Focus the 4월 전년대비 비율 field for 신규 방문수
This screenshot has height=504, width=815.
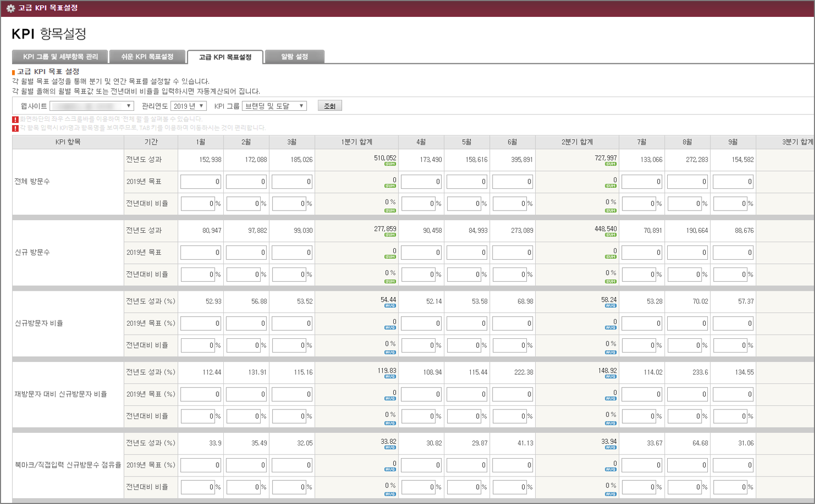click(x=418, y=274)
